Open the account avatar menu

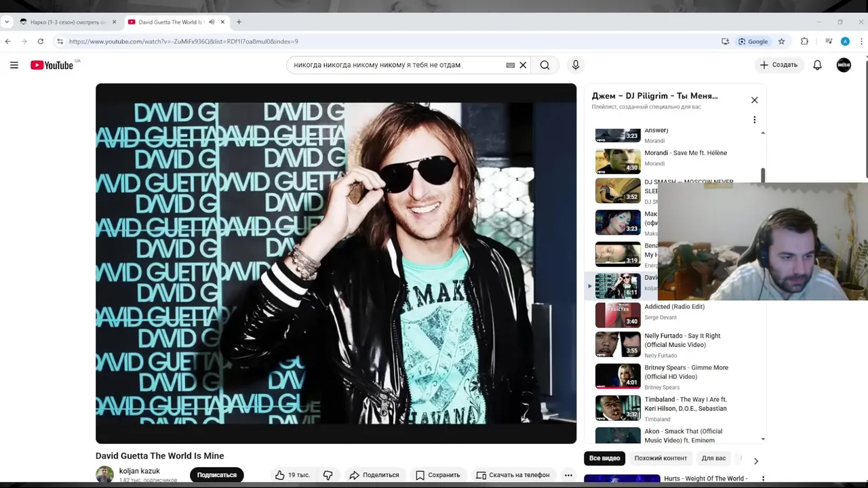pos(844,65)
